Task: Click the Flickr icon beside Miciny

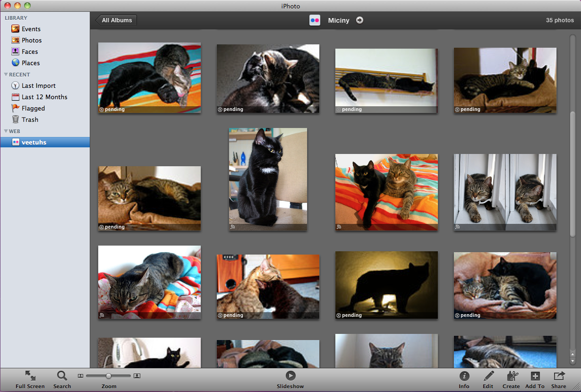Action: pos(315,20)
